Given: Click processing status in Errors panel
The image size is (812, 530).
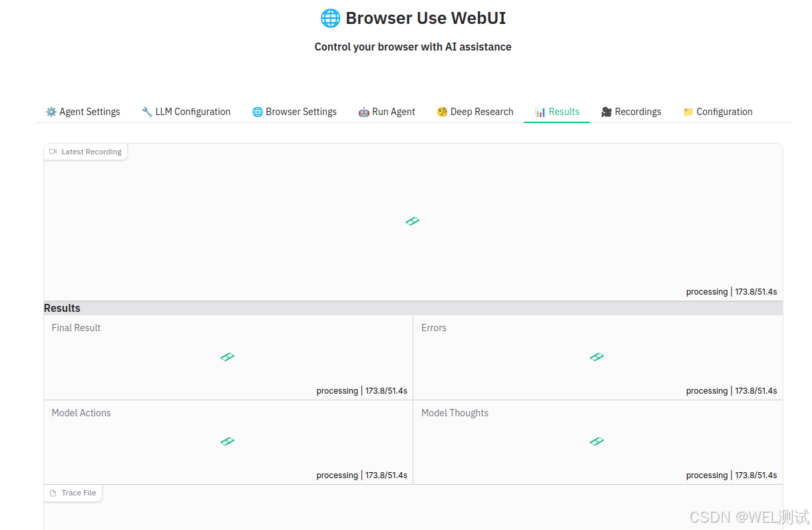Looking at the screenshot, I should pyautogui.click(x=731, y=390).
